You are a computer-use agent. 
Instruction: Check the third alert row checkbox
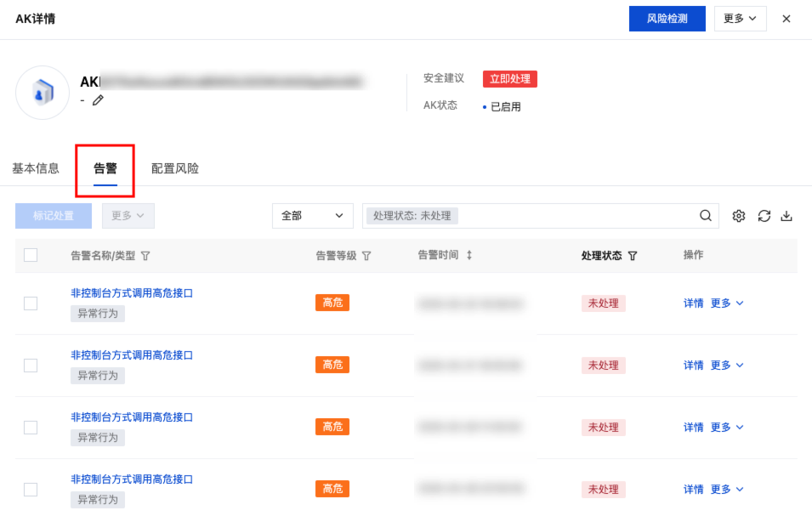click(31, 428)
